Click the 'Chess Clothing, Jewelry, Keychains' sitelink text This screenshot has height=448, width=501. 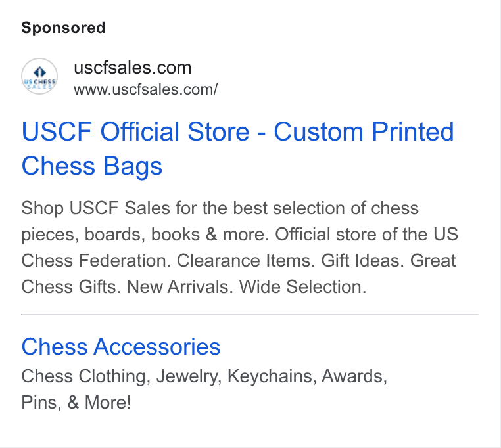[x=169, y=376]
